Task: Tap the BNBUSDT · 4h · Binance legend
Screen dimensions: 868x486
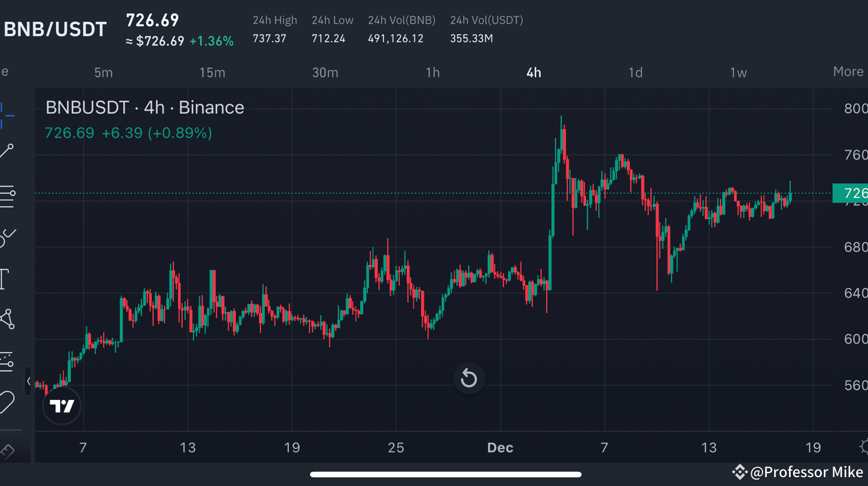Action: point(144,107)
